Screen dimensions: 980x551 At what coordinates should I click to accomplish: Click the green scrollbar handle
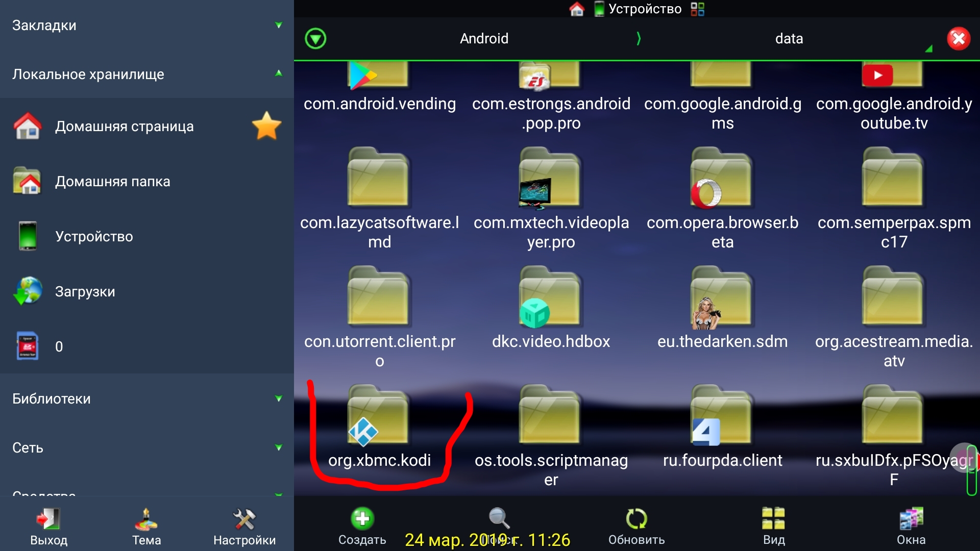pyautogui.click(x=971, y=470)
